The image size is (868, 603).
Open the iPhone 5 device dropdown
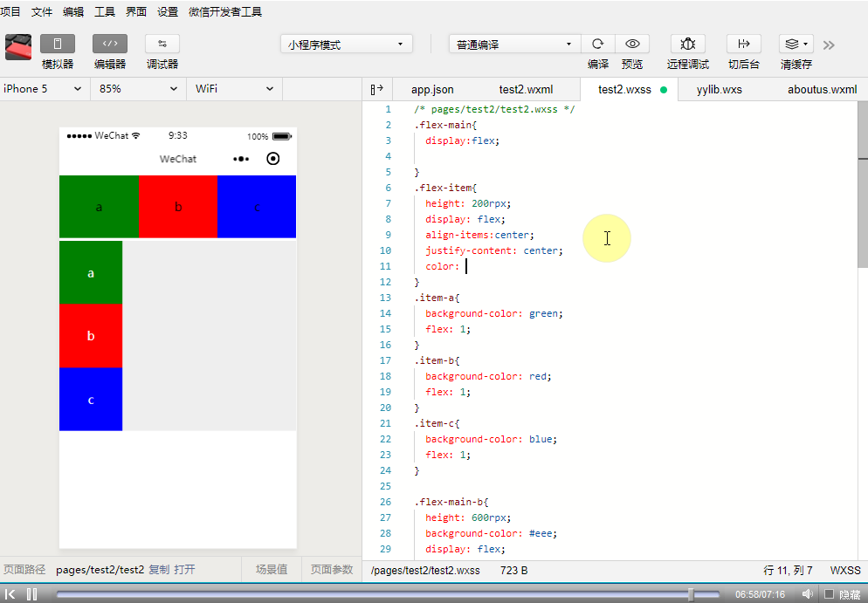pyautogui.click(x=45, y=89)
